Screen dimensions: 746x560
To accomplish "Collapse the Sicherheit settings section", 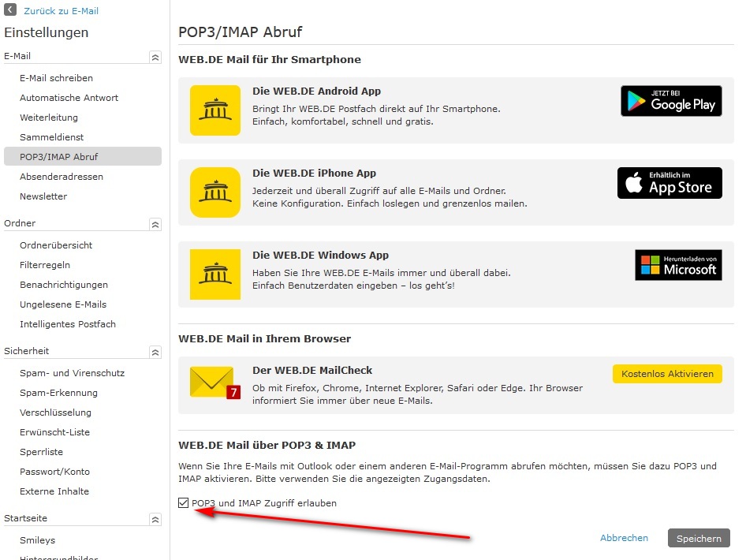I will [x=155, y=352].
